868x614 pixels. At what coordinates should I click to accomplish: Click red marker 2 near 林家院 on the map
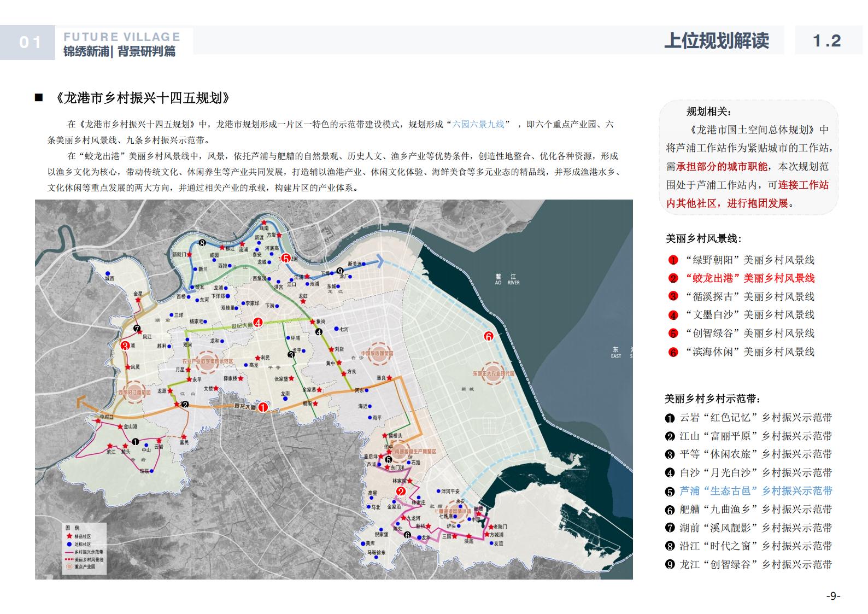click(401, 492)
